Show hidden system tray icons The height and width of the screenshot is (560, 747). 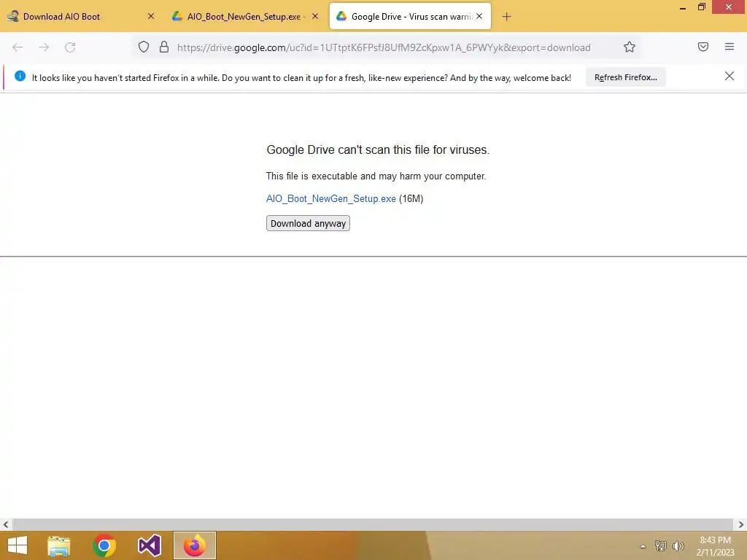(x=643, y=546)
